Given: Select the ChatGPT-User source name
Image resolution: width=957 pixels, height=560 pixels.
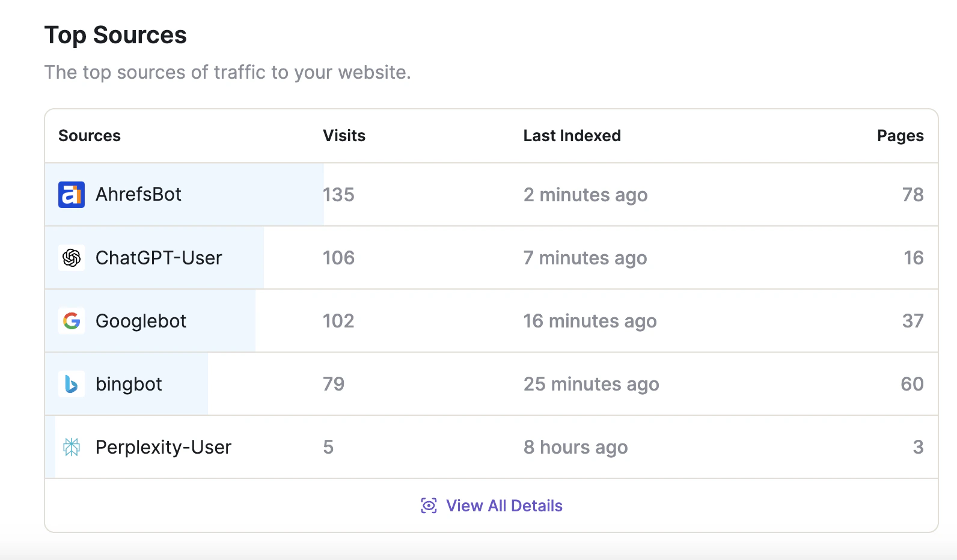Looking at the screenshot, I should [159, 258].
